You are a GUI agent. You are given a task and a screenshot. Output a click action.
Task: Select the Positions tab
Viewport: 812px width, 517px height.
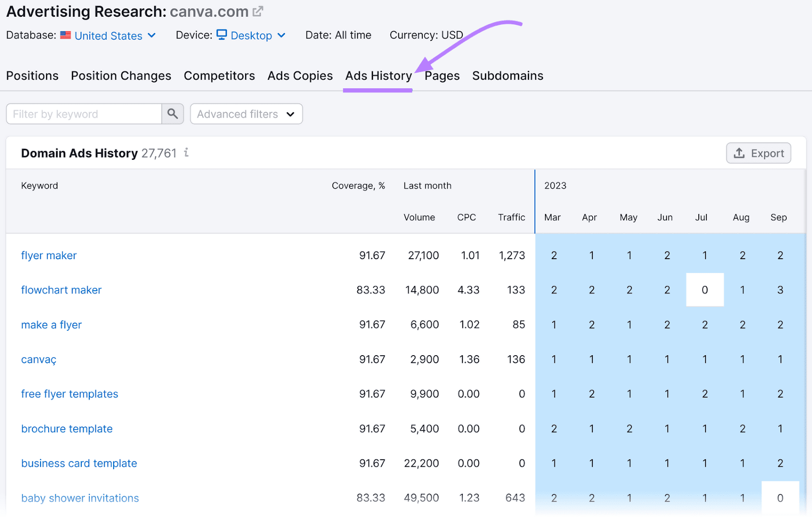pos(32,76)
